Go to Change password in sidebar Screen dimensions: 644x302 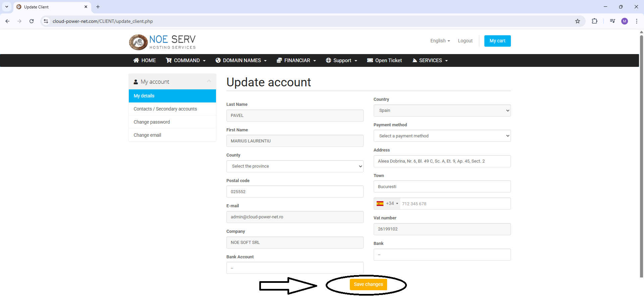click(152, 122)
